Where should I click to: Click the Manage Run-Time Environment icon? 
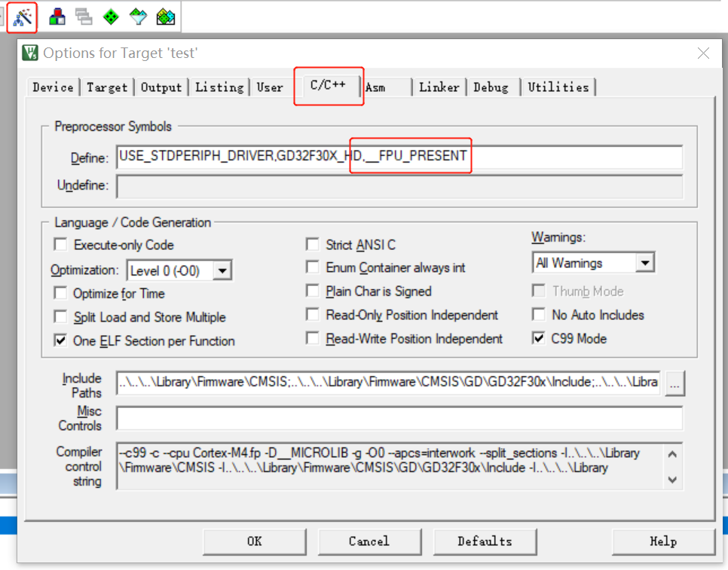(x=110, y=17)
